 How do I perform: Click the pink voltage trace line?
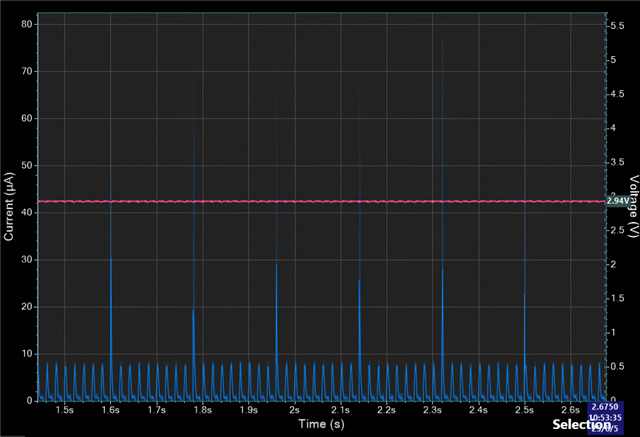click(x=321, y=201)
